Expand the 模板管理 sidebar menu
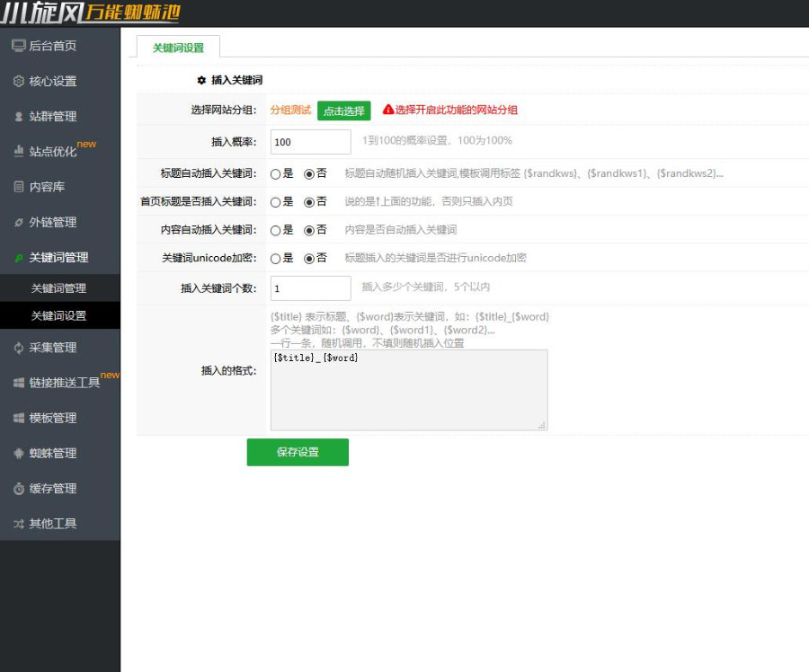Viewport: 809px width, 672px height. [x=53, y=418]
